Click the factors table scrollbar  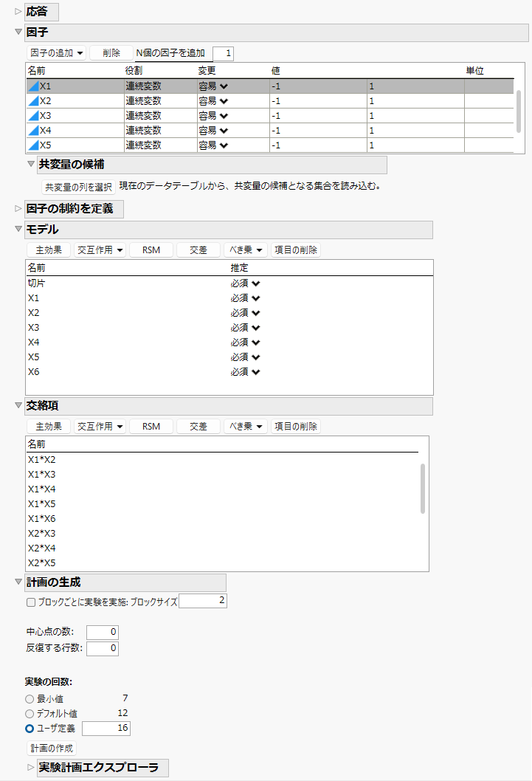519,111
